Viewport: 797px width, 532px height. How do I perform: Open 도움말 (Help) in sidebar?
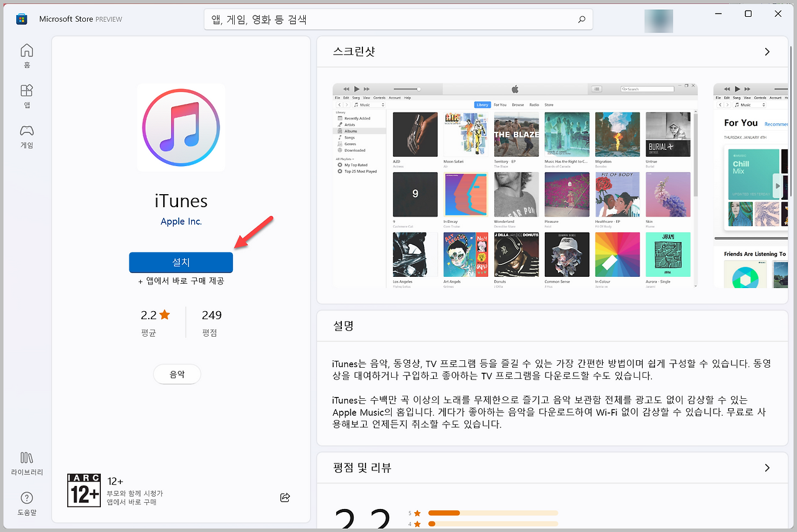27,503
